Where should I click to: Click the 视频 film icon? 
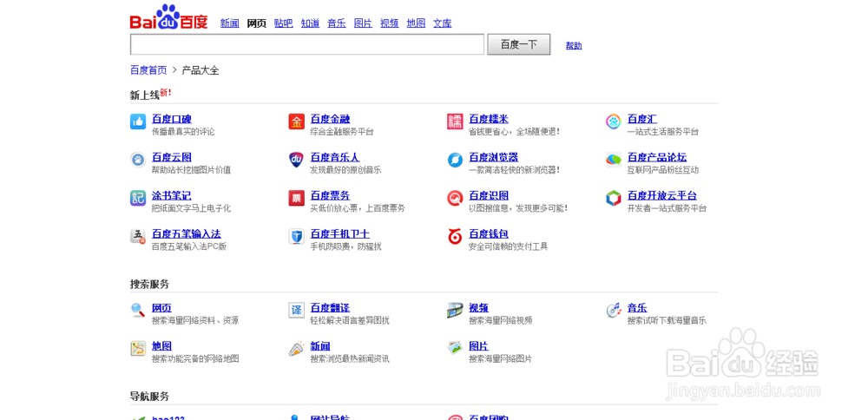455,311
